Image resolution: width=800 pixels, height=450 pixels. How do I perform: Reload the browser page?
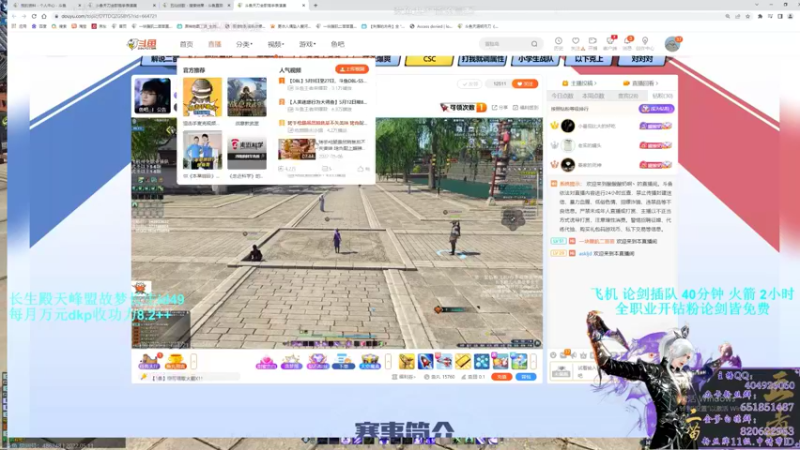coord(34,16)
